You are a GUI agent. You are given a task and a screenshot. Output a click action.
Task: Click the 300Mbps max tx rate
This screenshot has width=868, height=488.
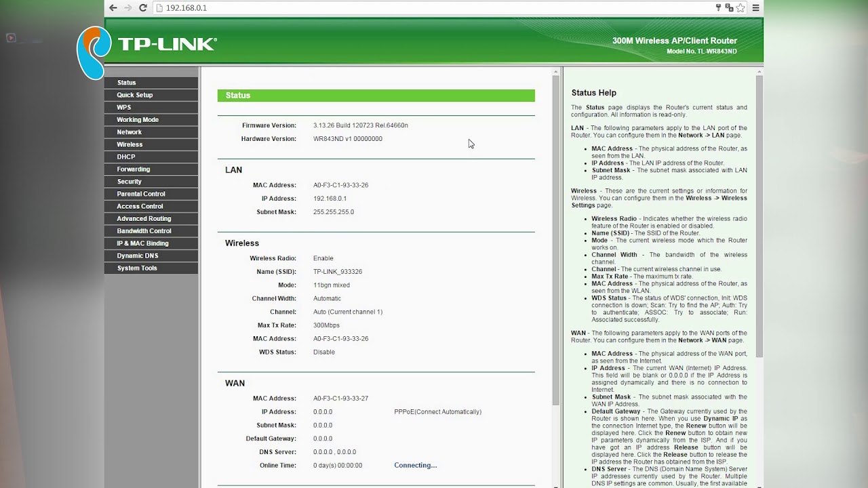click(x=326, y=325)
